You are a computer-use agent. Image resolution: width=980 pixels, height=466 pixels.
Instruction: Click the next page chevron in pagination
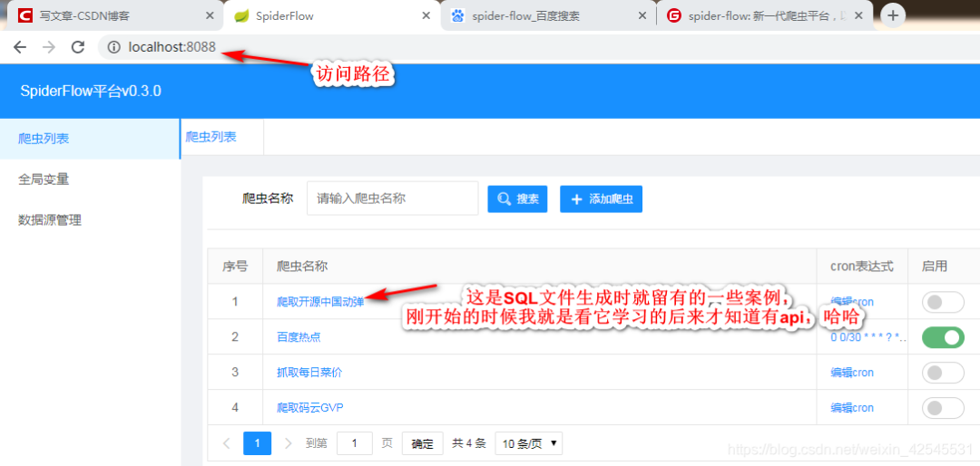289,443
